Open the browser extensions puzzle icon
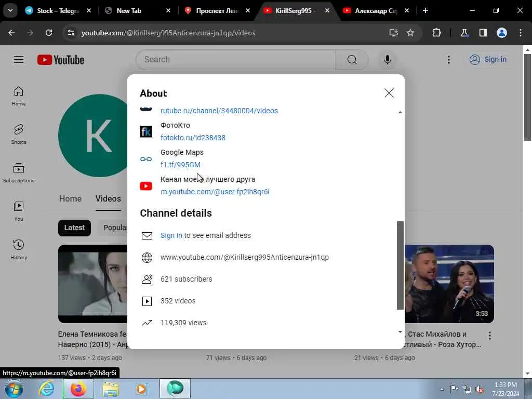 tap(436, 33)
